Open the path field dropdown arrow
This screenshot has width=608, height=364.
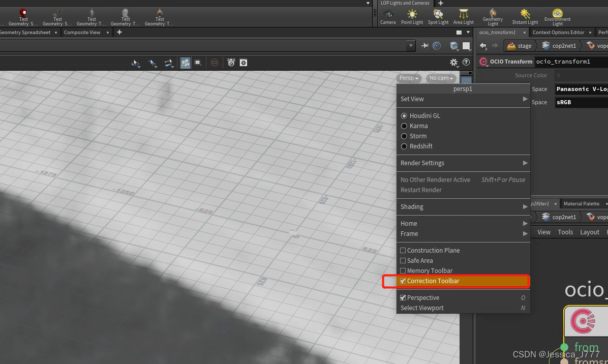(x=411, y=46)
